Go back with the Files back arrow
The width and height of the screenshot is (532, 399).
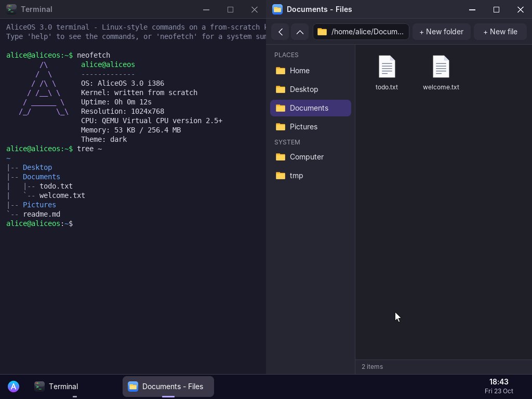coord(280,32)
